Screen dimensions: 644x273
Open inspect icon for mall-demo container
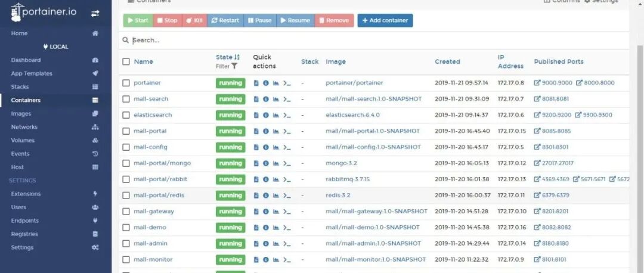coord(266,228)
